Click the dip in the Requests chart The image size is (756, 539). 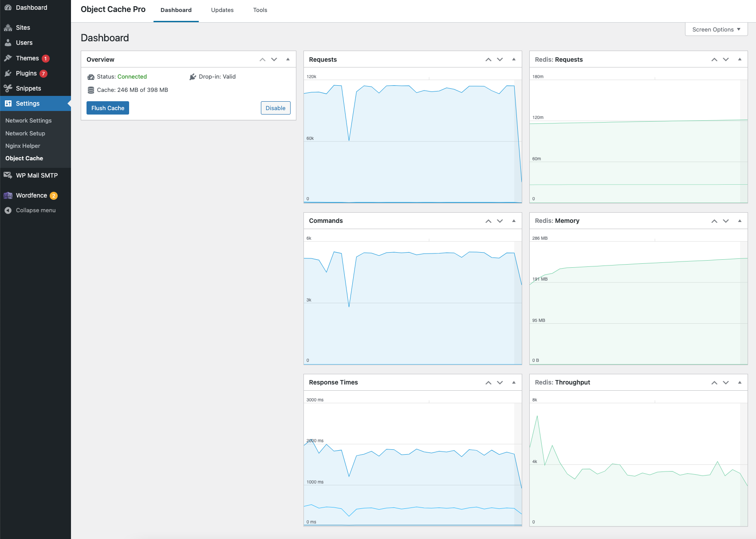click(x=349, y=140)
